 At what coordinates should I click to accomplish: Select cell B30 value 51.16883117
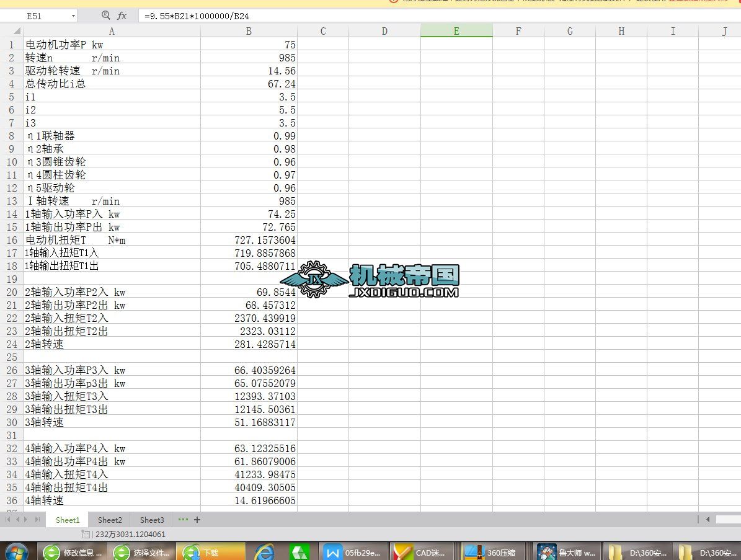249,422
